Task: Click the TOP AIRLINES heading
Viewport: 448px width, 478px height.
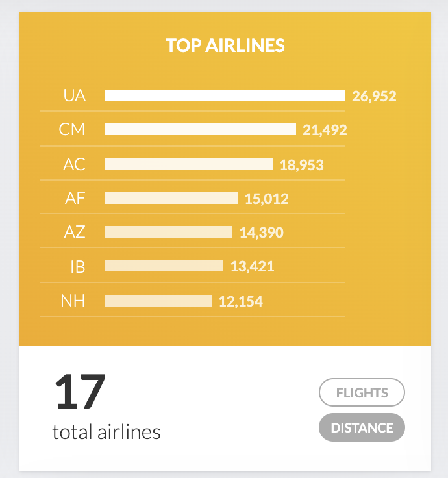Action: 225,45
